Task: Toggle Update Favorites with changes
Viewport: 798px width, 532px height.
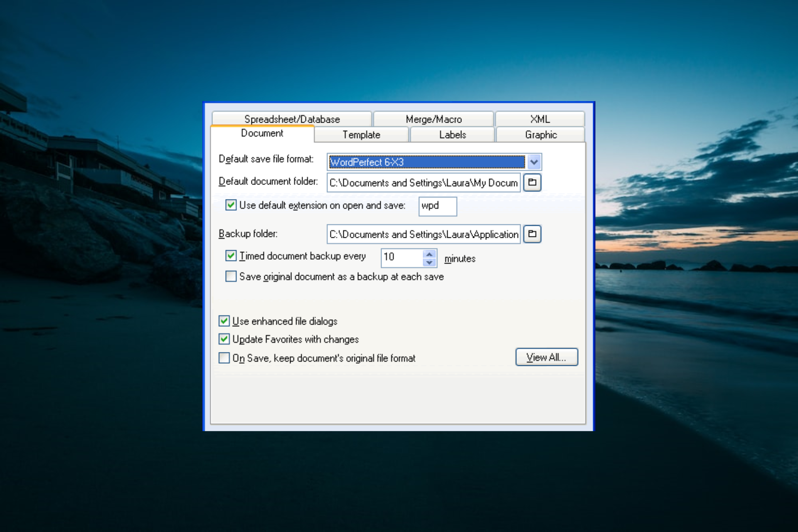Action: [x=224, y=339]
